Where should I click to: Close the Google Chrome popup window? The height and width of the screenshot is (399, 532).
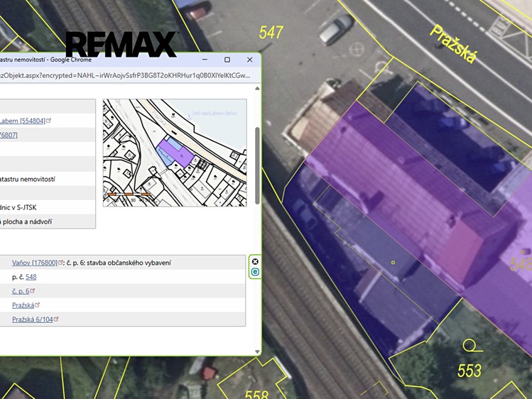(x=250, y=60)
